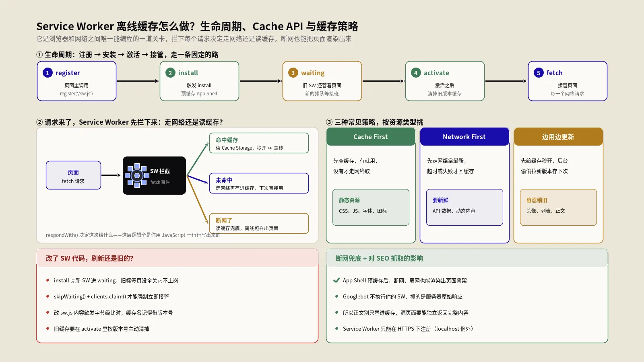Viewport: 644px width, 362px height.
Task: Click text 预缓存 App Shell in the install card
Action: 199,94
